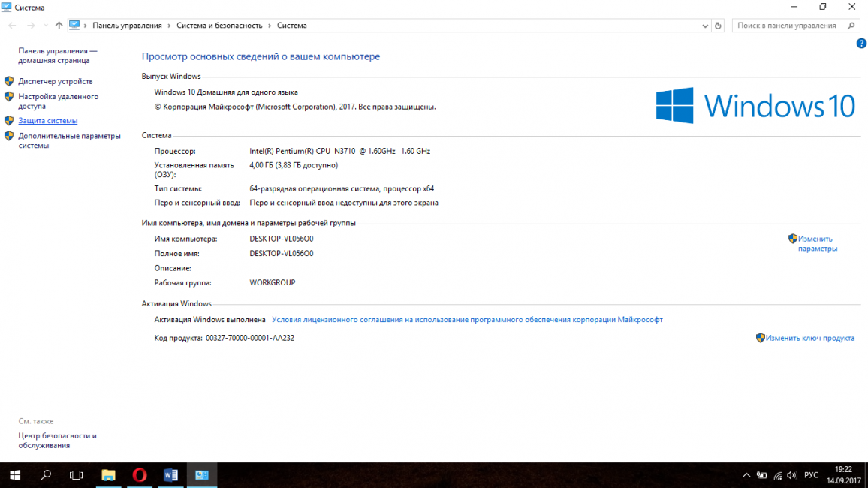Open help with the question mark icon
This screenshot has width=868, height=488.
point(860,43)
